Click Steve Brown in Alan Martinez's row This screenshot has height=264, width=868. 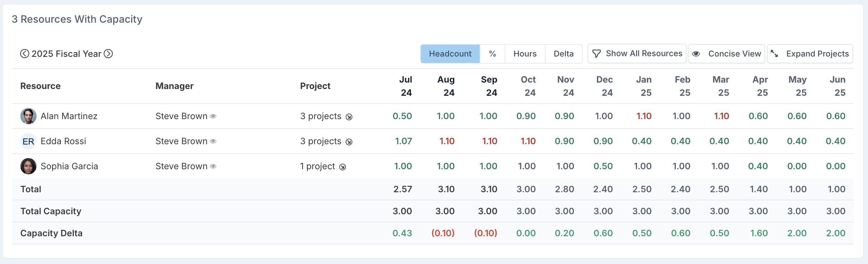(182, 116)
